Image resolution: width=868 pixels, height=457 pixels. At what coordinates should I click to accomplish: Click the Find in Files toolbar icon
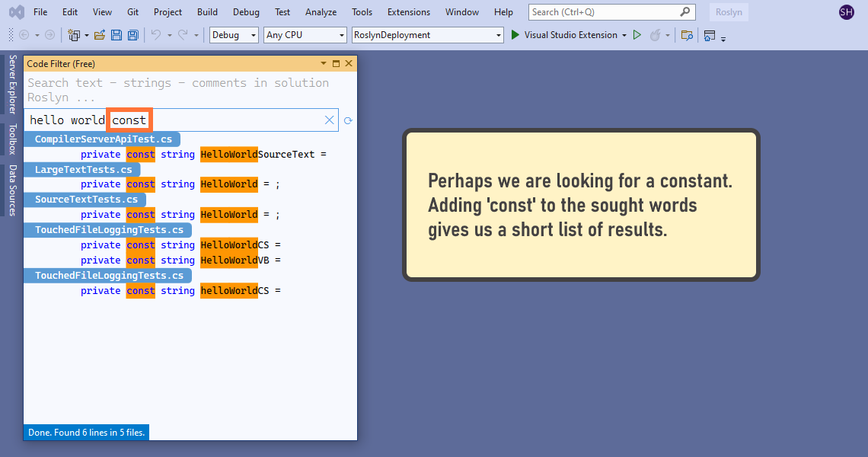coord(687,35)
